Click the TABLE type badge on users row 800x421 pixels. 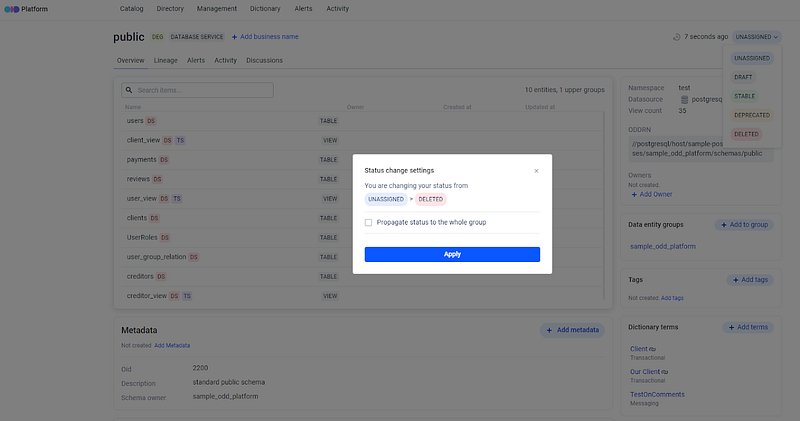328,121
